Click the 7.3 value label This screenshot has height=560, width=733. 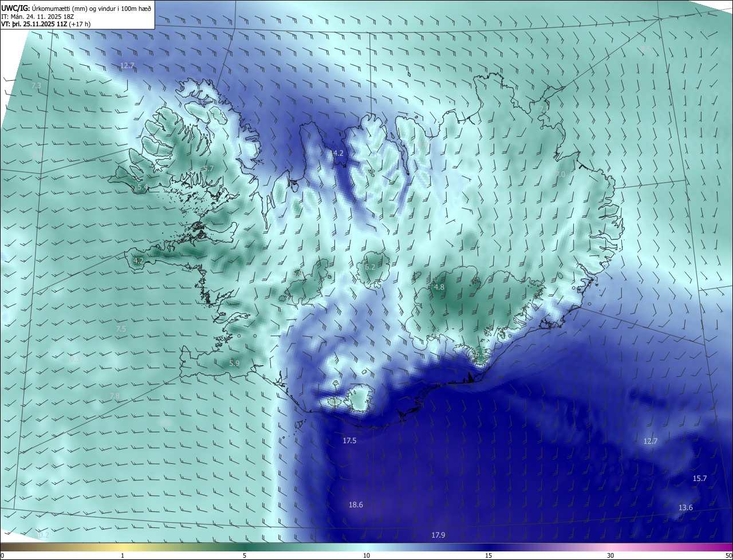click(36, 85)
